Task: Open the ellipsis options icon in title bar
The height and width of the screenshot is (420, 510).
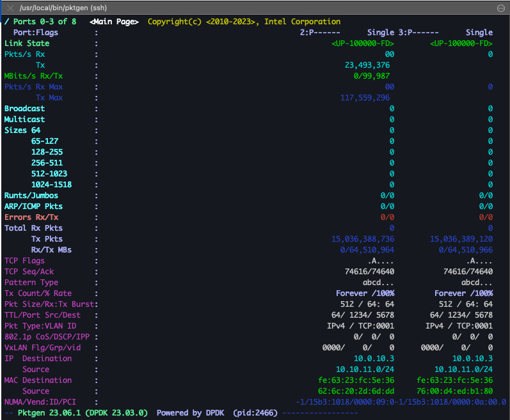Action: pos(501,8)
